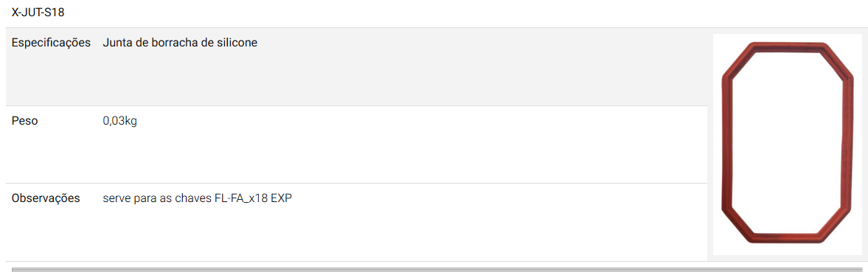The width and height of the screenshot is (868, 278).
Task: Select the X-JUT-S18 product code heading
Action: [x=38, y=13]
